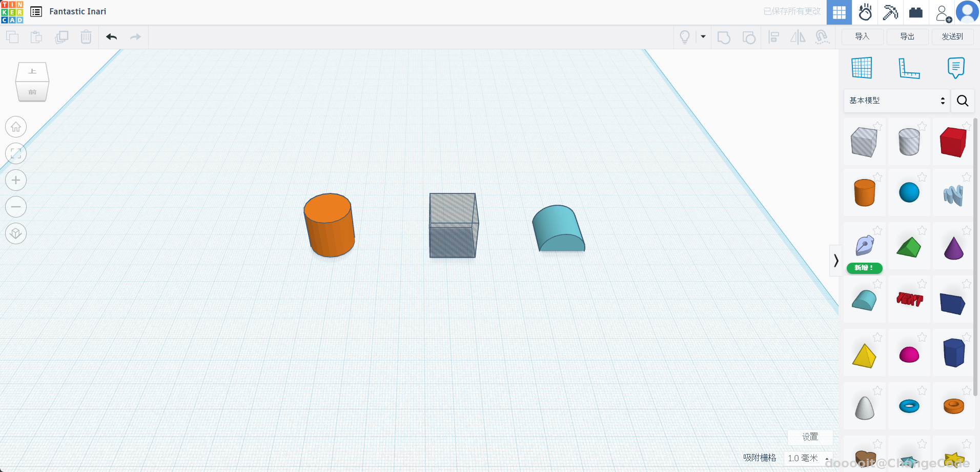Click the 导入 import button
This screenshot has width=980, height=472.
(862, 36)
